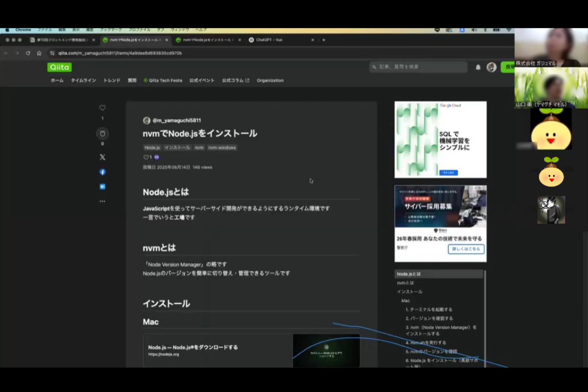Open the three-dot more options menu
Screen dimensions: 588x392
coord(102,201)
